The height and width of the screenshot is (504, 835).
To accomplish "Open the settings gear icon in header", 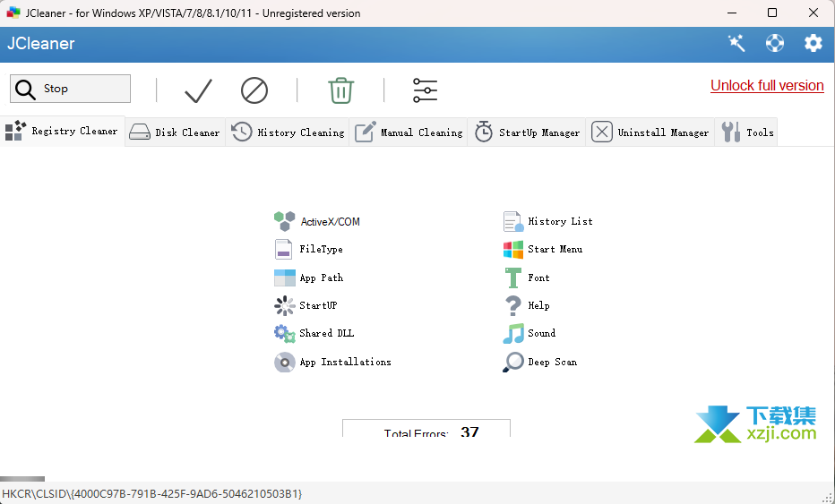I will pos(813,43).
